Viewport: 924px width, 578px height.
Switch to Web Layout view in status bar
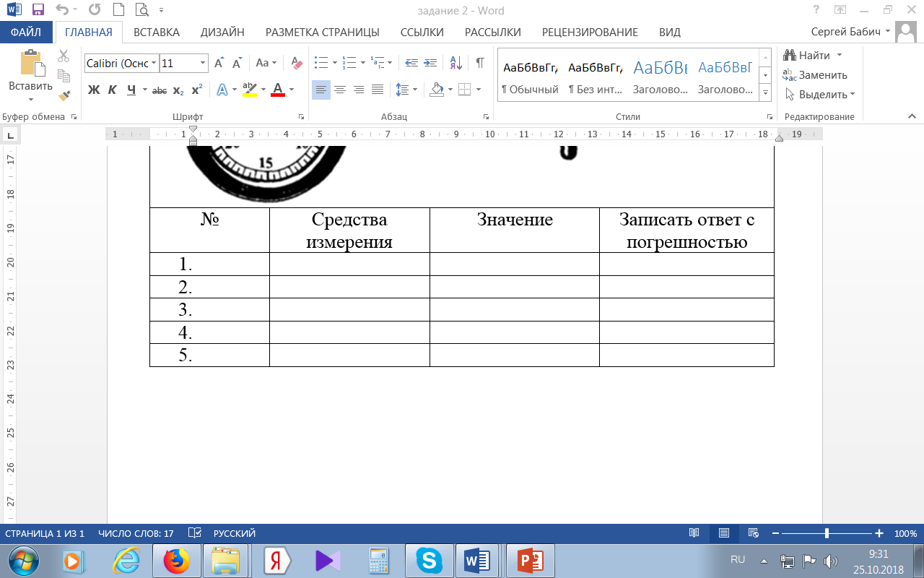[753, 533]
